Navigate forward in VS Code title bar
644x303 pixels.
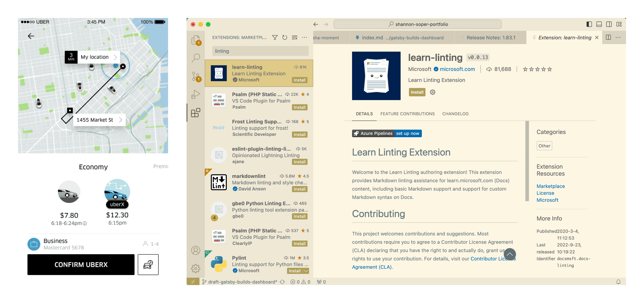point(326,24)
